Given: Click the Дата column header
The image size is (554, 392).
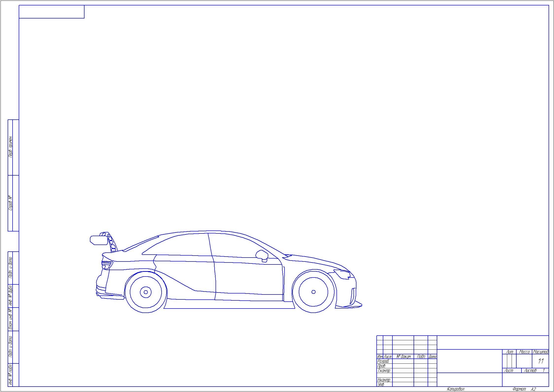Looking at the screenshot, I should coord(432,357).
